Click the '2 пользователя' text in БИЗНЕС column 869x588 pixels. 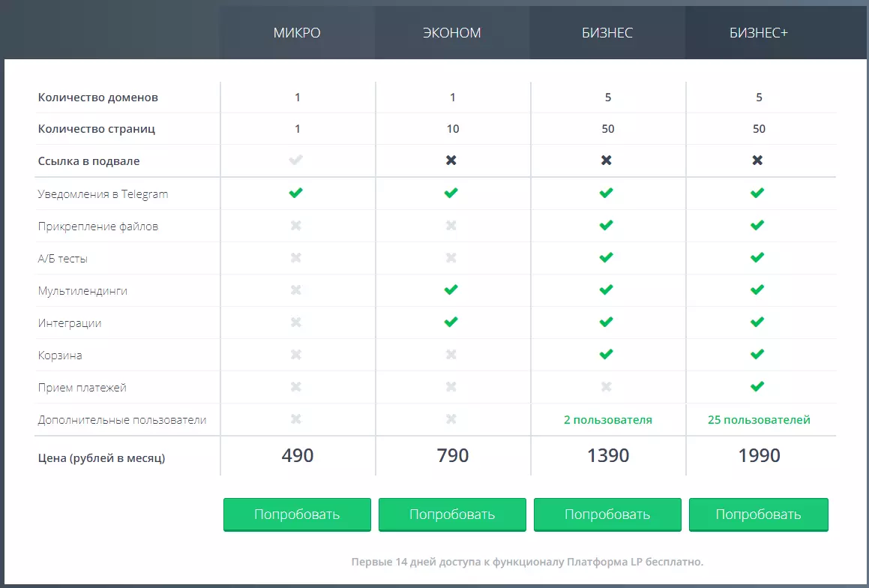[608, 419]
